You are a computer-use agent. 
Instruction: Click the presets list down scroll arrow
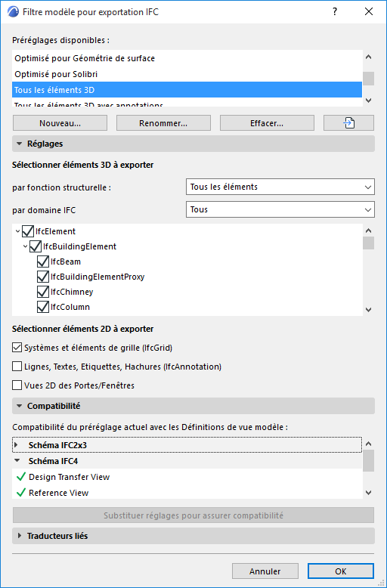[368, 100]
